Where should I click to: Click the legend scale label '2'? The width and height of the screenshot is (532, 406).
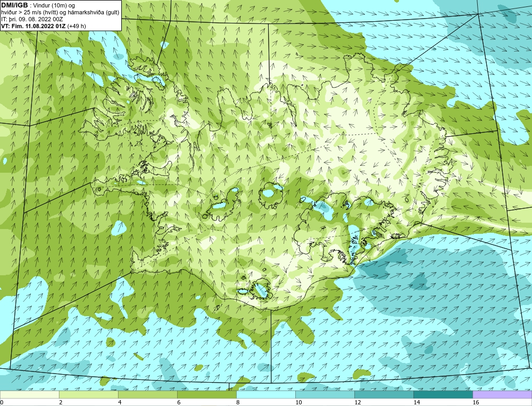pos(61,402)
